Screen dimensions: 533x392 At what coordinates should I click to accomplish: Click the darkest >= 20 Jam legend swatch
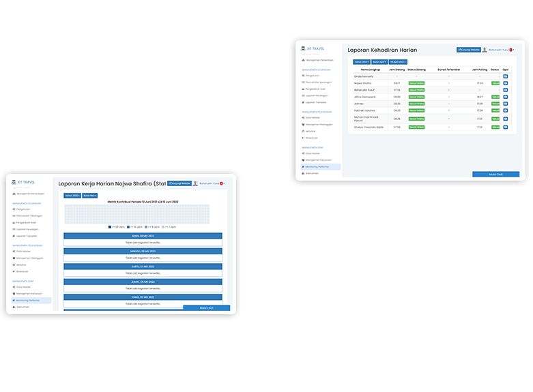tap(111, 226)
